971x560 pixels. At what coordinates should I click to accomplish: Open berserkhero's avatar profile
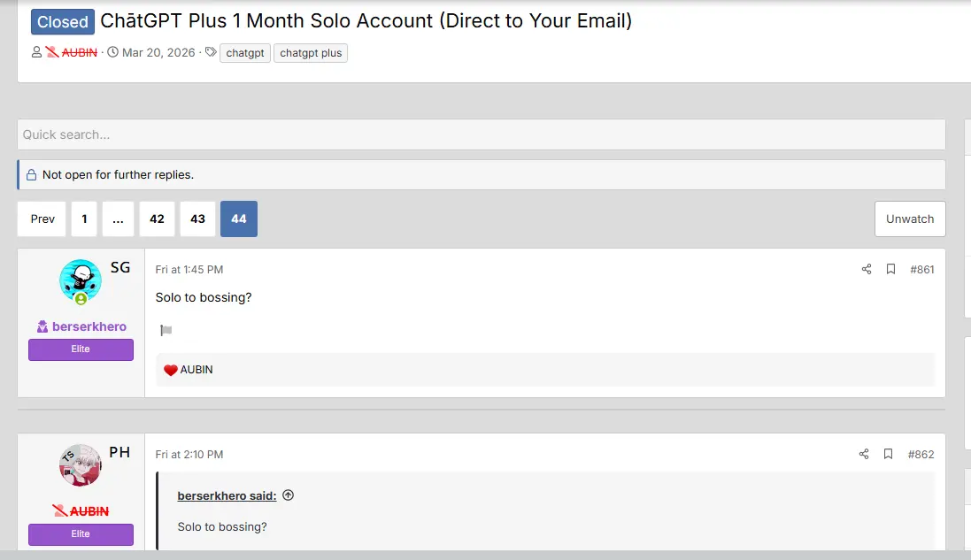81,281
